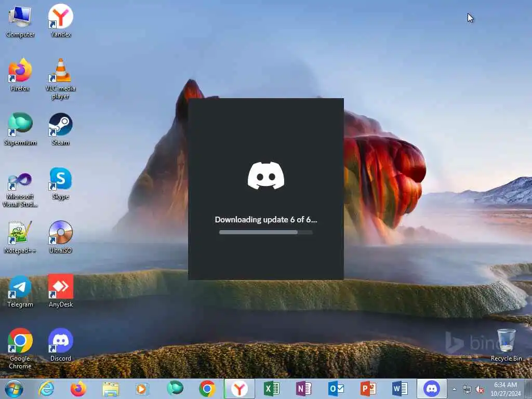Select the UltraISO desktop shortcut
532x399 pixels.
[60, 237]
